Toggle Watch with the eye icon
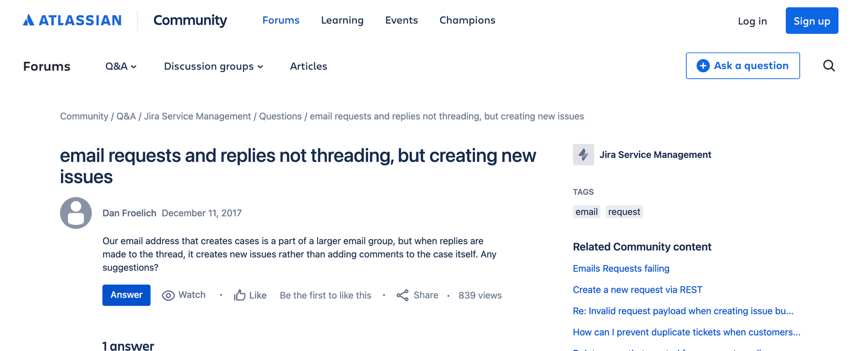868x351 pixels. tap(168, 295)
